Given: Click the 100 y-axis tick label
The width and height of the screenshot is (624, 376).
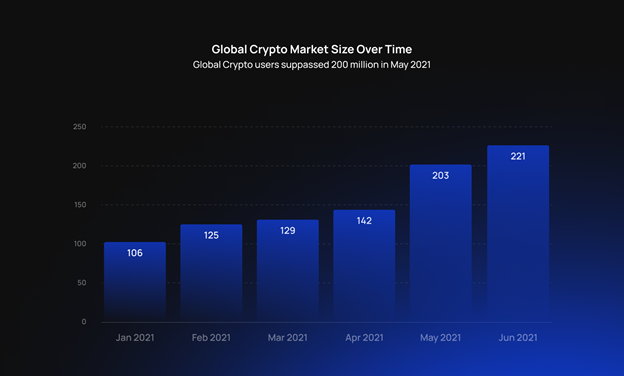Looking at the screenshot, I should tap(80, 244).
